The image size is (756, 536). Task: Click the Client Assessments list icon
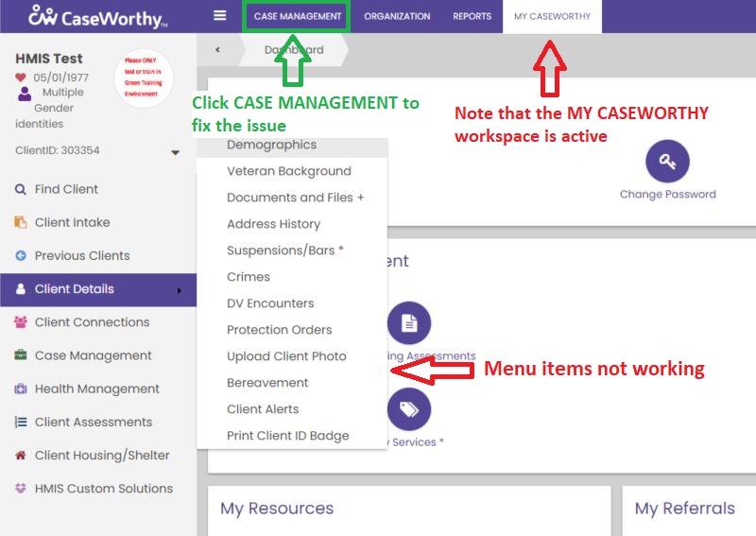20,423
